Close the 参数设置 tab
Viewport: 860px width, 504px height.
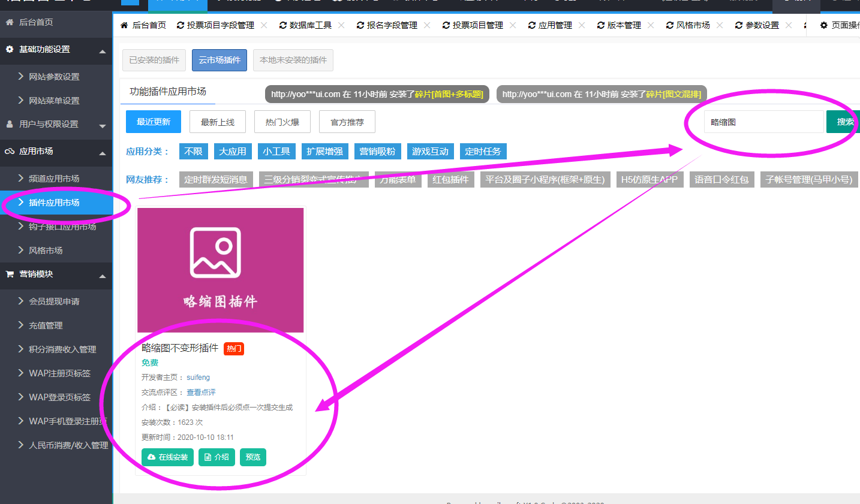click(789, 25)
